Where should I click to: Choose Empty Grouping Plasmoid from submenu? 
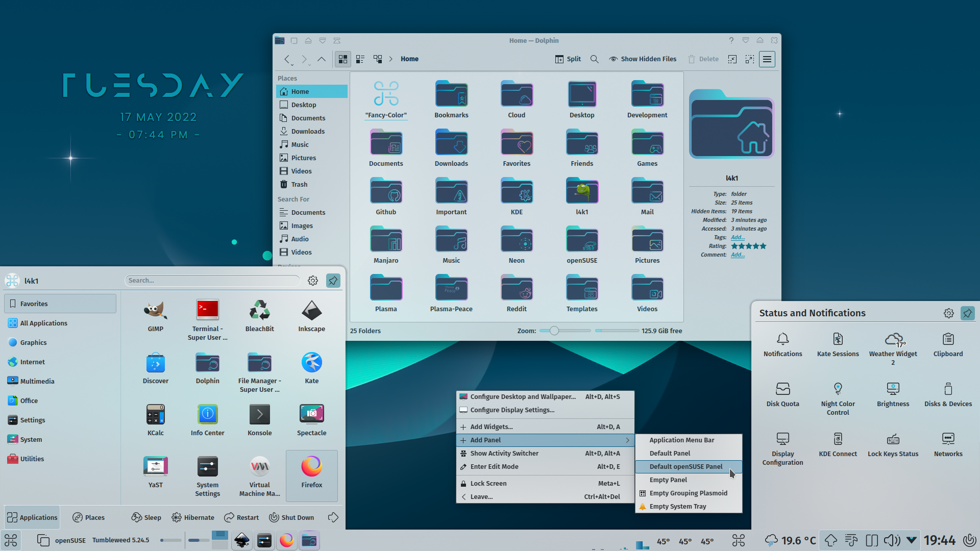[x=689, y=493]
